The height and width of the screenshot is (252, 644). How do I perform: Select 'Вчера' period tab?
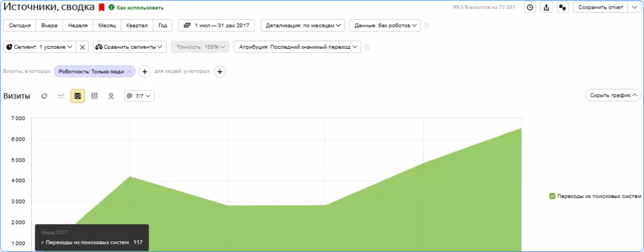(x=50, y=26)
